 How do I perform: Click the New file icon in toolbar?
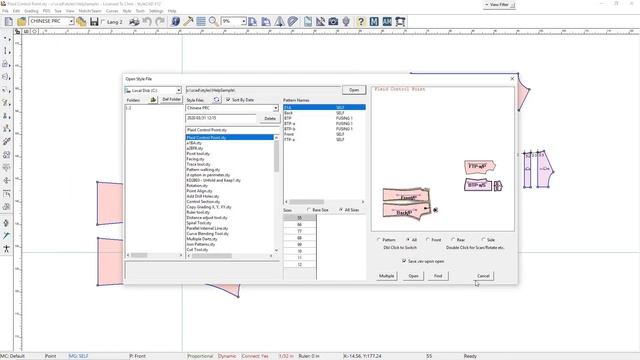tap(9, 22)
